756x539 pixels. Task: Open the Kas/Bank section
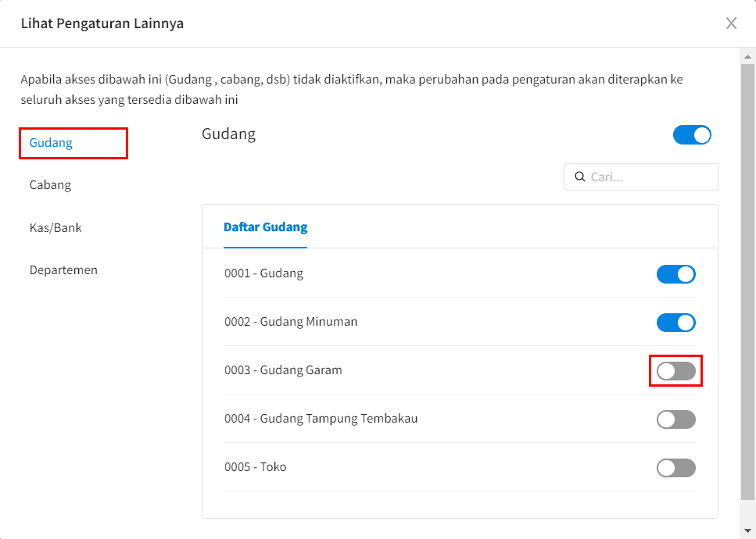(x=56, y=227)
